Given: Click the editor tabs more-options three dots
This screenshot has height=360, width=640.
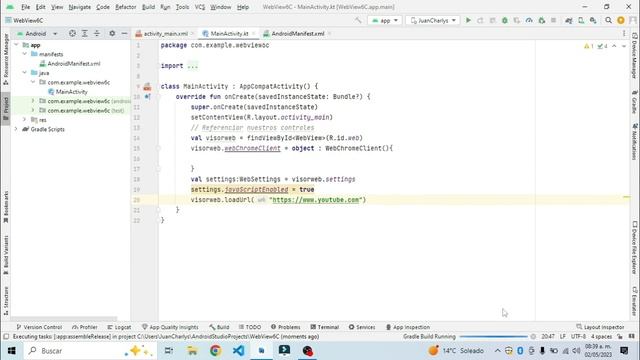Looking at the screenshot, I should tap(624, 33).
